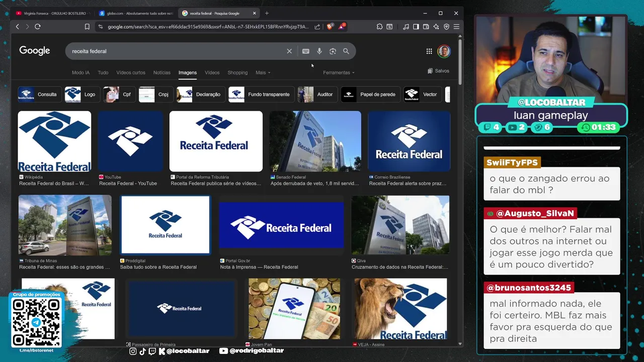Open a new browser tab

[x=267, y=13]
